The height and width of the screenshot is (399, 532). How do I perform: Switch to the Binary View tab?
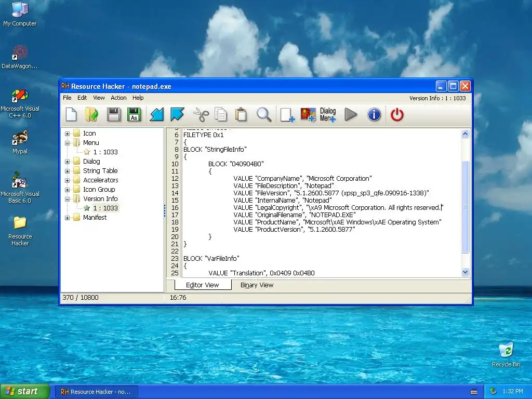coord(257,285)
